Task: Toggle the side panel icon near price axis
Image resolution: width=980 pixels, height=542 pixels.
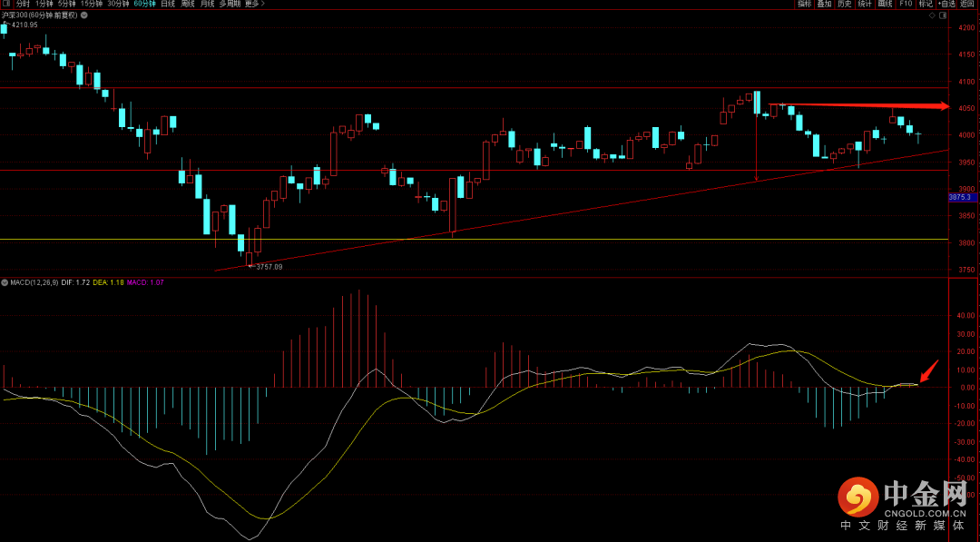Action: [x=943, y=15]
